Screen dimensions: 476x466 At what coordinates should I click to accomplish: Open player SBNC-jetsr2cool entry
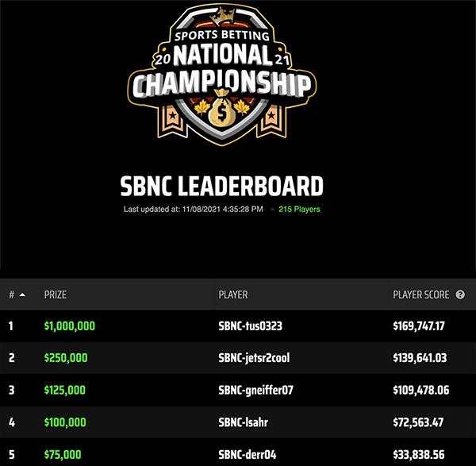point(254,358)
